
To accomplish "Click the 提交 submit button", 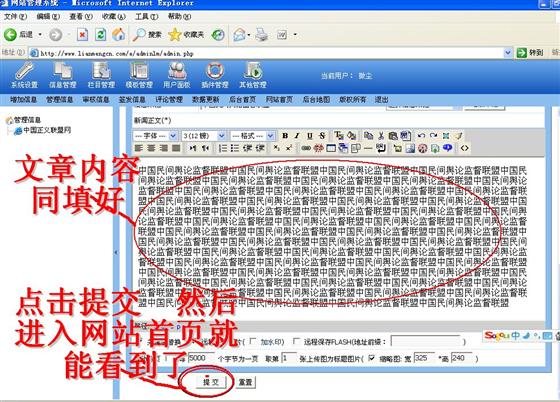I will click(211, 382).
